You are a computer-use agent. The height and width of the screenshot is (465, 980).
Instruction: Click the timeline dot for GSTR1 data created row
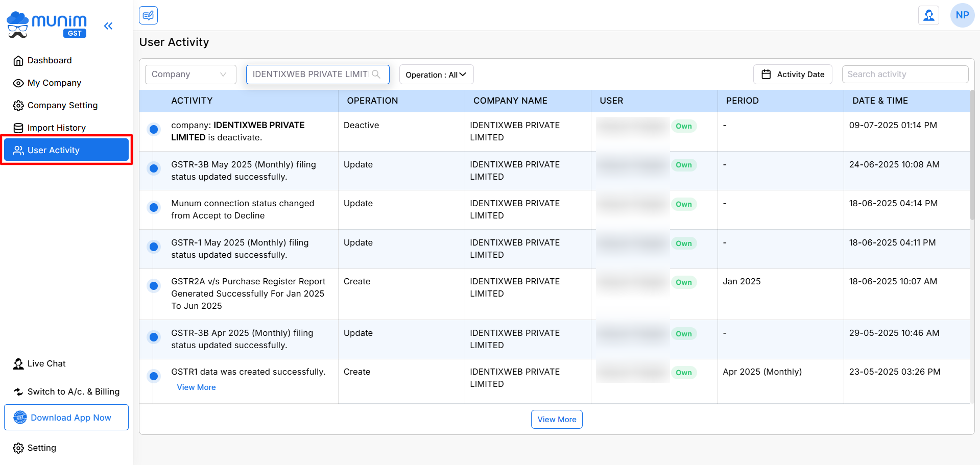pyautogui.click(x=154, y=376)
